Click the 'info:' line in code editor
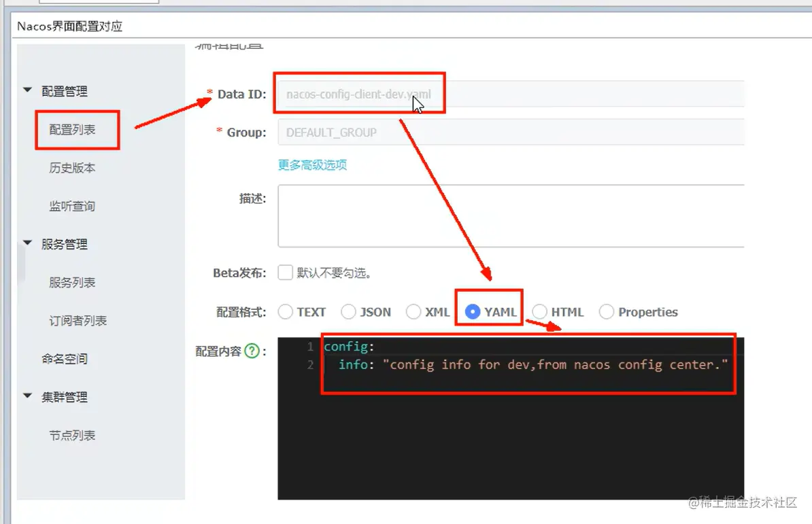 (533, 365)
